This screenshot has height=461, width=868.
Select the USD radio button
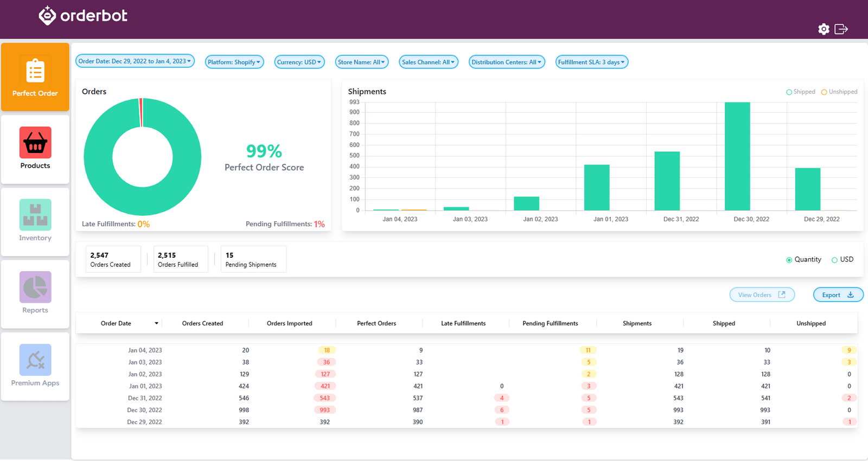click(834, 260)
